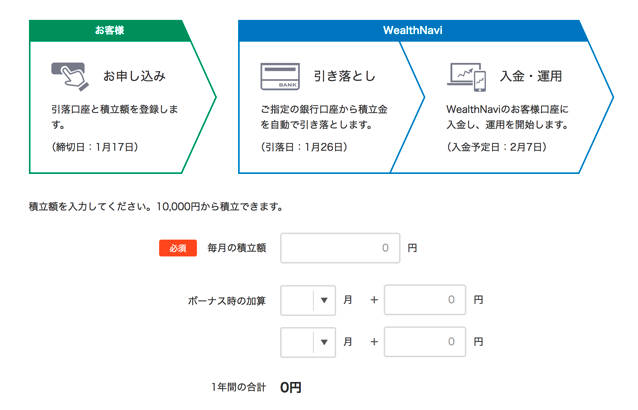The width and height of the screenshot is (638, 410).
Task: Click the ご指定の銀行口座から積立金 description
Action: (x=324, y=117)
